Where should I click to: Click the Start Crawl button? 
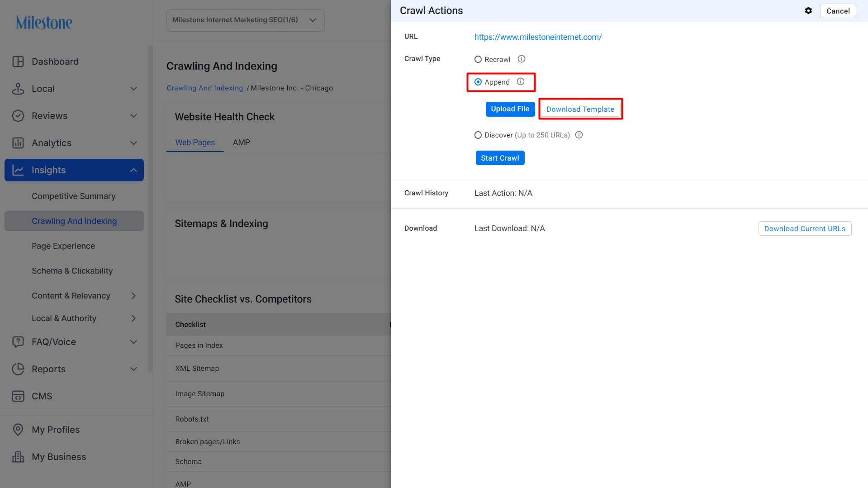[x=500, y=158]
